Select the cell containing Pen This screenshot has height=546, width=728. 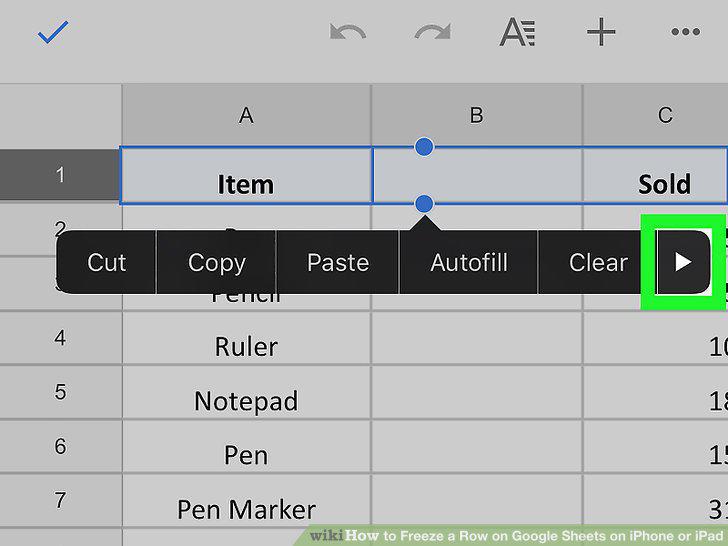(x=247, y=446)
